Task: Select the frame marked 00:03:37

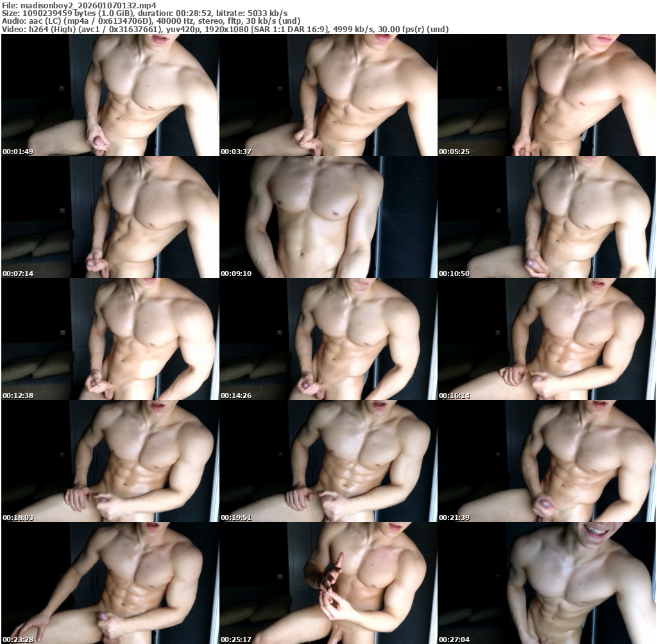Action: pos(328,95)
